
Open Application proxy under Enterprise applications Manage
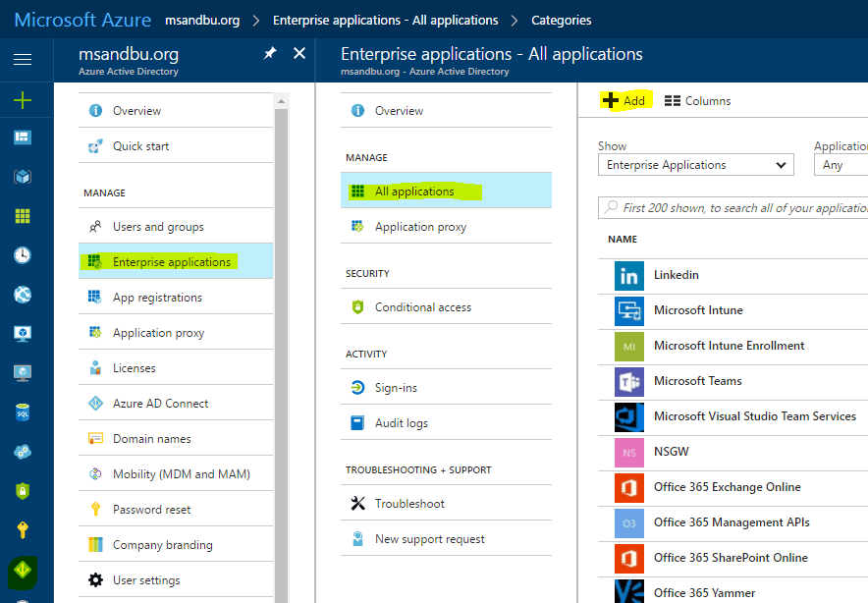point(446,227)
